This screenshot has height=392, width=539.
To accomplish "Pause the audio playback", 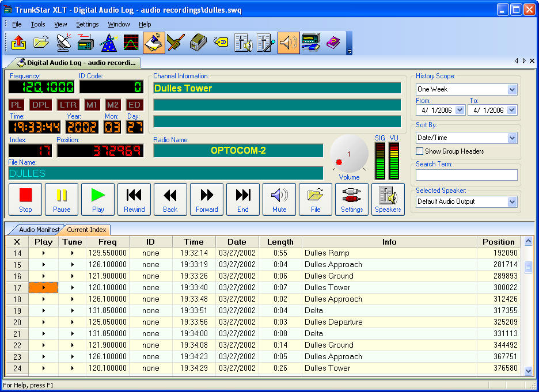I will tap(62, 200).
